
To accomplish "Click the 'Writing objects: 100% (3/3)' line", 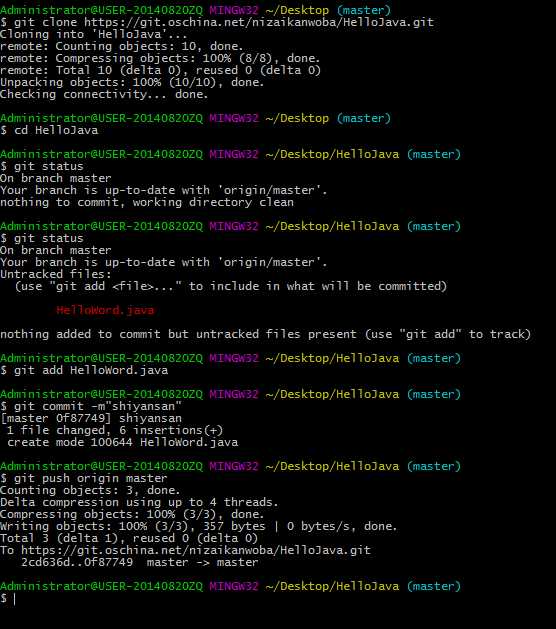I will tap(199, 526).
